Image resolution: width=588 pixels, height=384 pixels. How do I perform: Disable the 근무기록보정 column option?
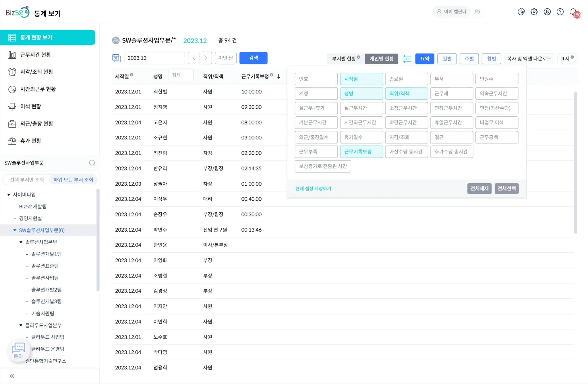(361, 152)
